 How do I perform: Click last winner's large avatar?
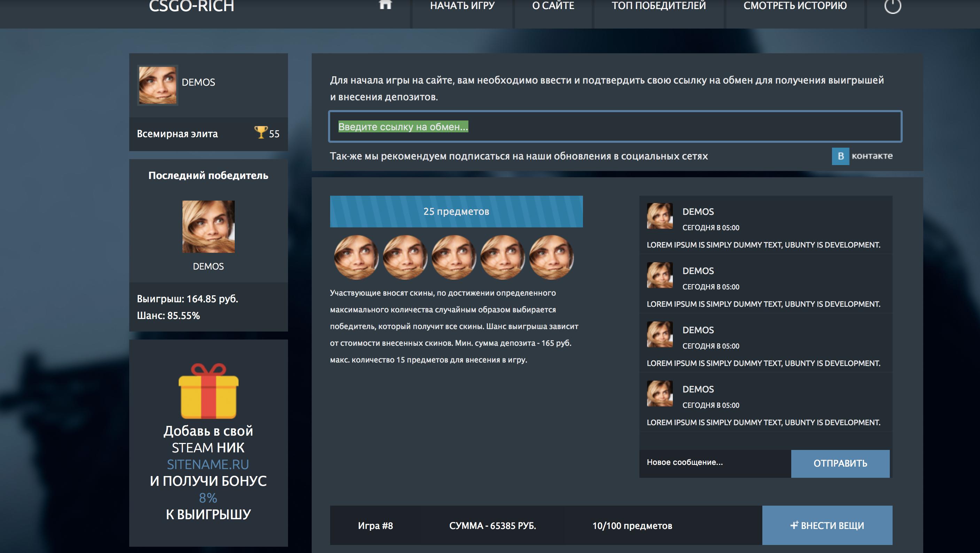209,227
